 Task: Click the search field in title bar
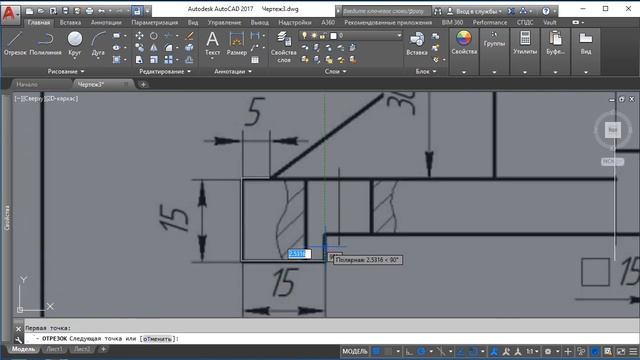click(x=386, y=11)
